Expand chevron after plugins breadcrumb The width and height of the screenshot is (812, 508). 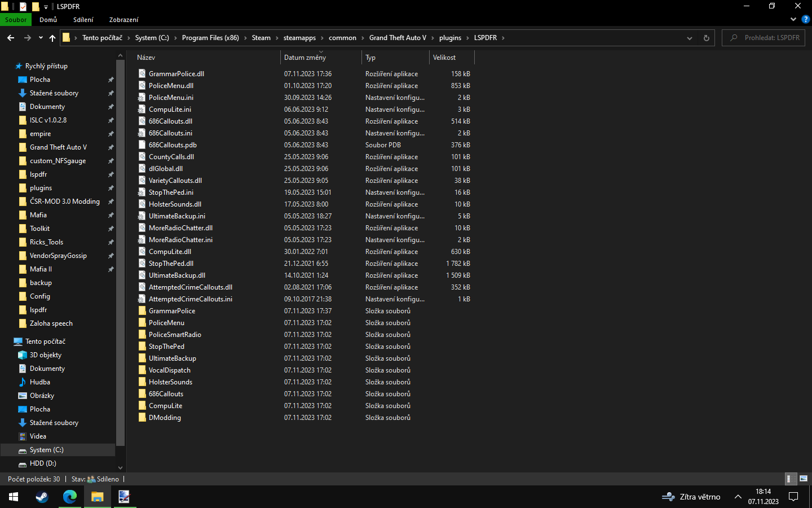467,38
